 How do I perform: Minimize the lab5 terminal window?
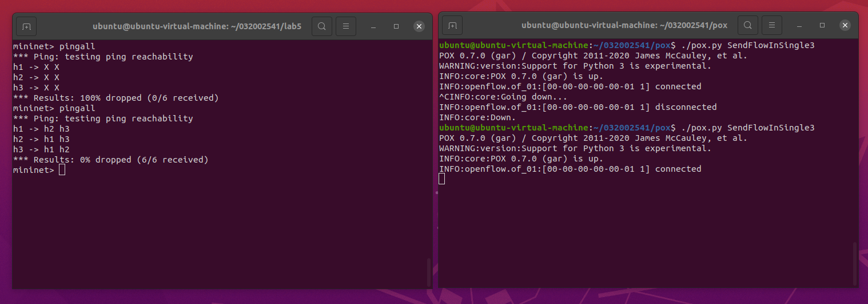pyautogui.click(x=373, y=26)
